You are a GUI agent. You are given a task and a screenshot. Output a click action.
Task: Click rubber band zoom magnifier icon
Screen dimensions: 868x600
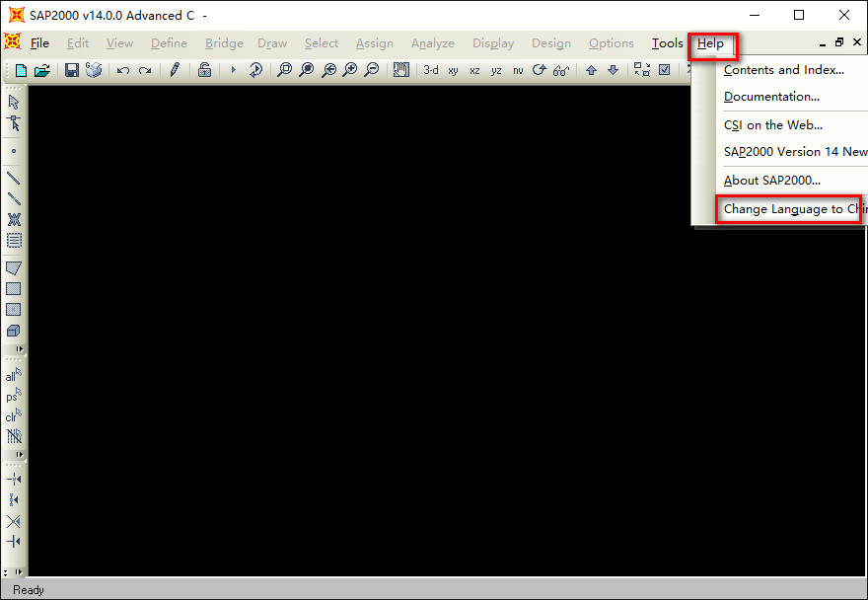(255, 70)
